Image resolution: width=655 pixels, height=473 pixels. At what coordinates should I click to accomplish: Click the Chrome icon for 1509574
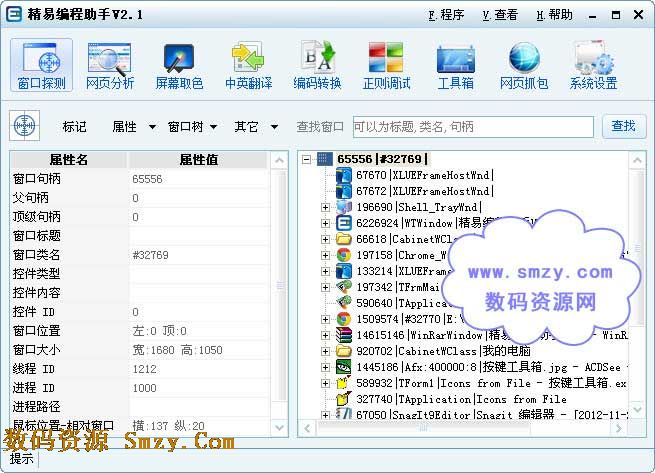pyautogui.click(x=343, y=319)
